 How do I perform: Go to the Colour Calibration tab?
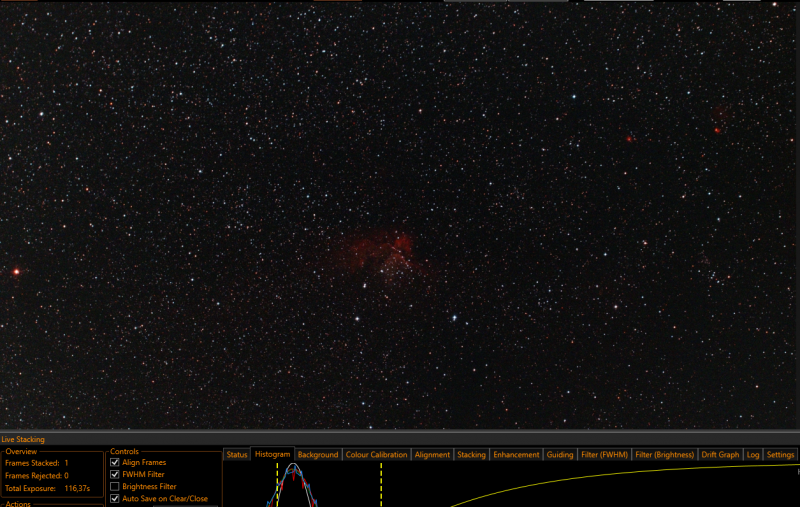click(377, 454)
